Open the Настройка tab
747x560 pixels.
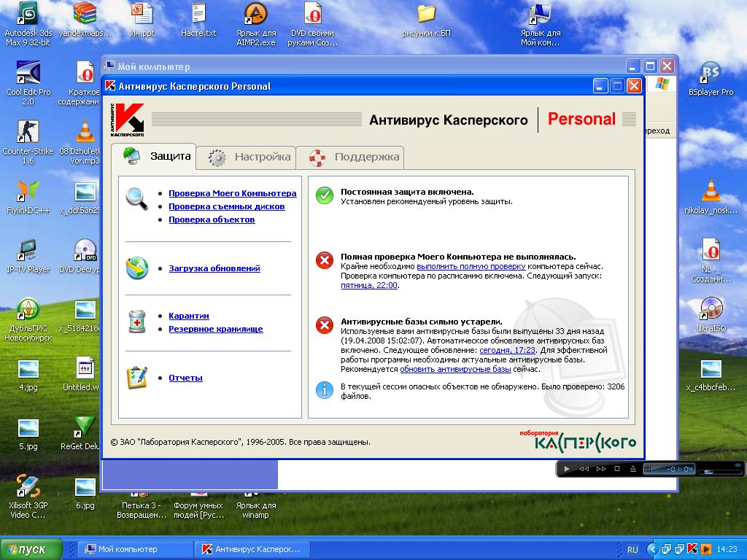pos(250,157)
